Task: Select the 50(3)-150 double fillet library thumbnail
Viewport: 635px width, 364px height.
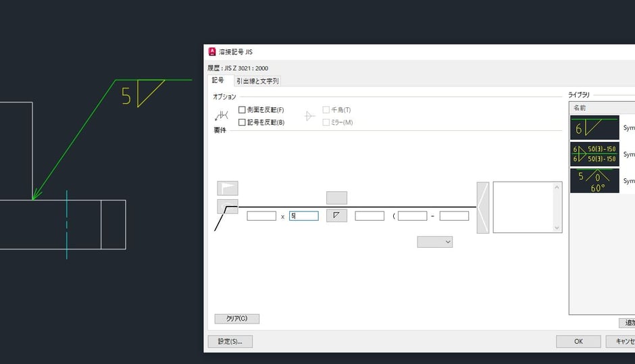Action: 594,154
